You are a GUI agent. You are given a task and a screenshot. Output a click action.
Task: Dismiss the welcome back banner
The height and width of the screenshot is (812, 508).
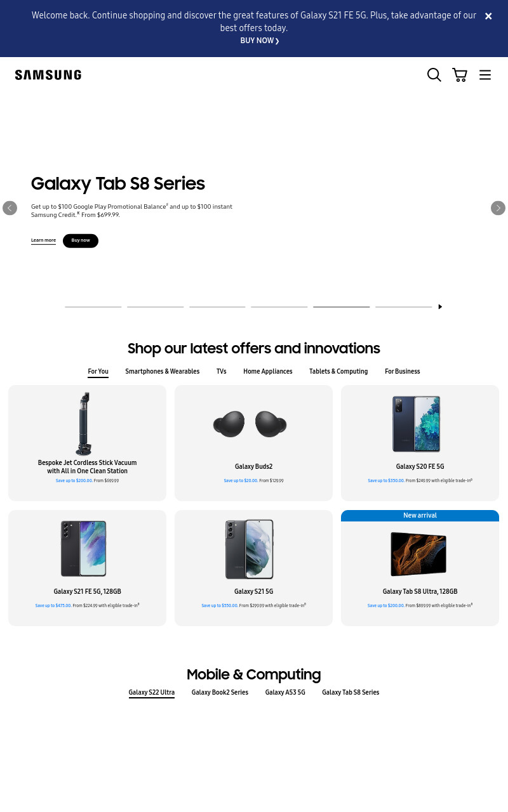488,16
